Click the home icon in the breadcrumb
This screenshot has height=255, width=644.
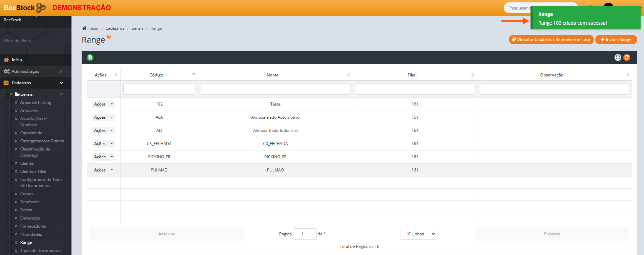coord(84,28)
